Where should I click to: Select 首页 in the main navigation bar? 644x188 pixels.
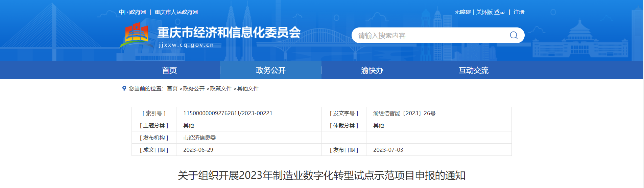point(169,70)
